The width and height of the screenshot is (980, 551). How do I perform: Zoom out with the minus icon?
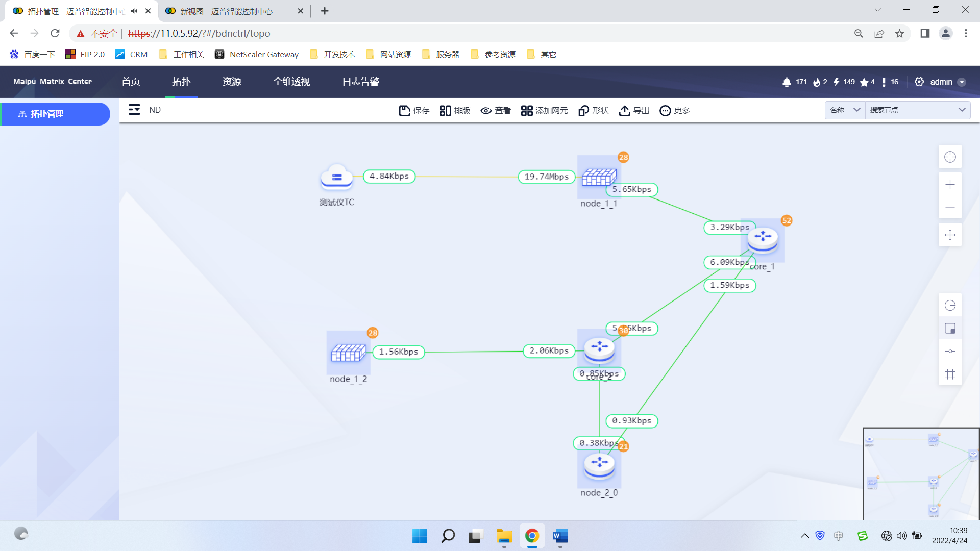(950, 207)
